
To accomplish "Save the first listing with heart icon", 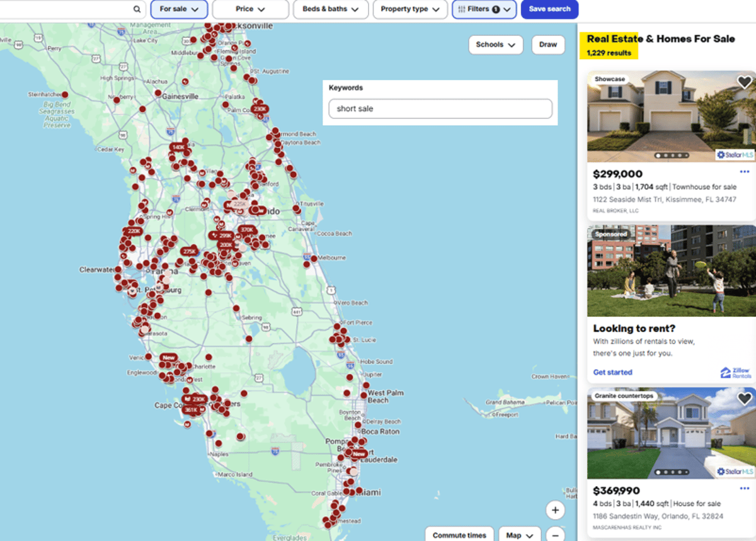I will pos(744,83).
